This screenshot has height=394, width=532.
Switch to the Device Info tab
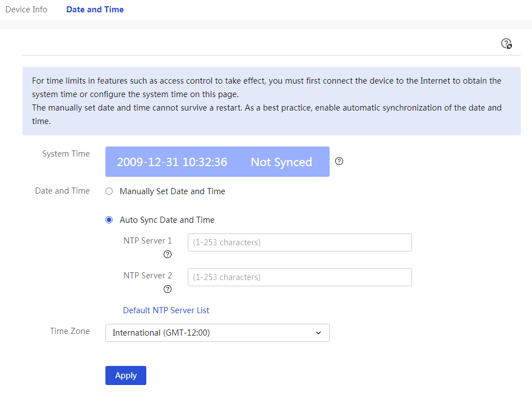point(26,10)
